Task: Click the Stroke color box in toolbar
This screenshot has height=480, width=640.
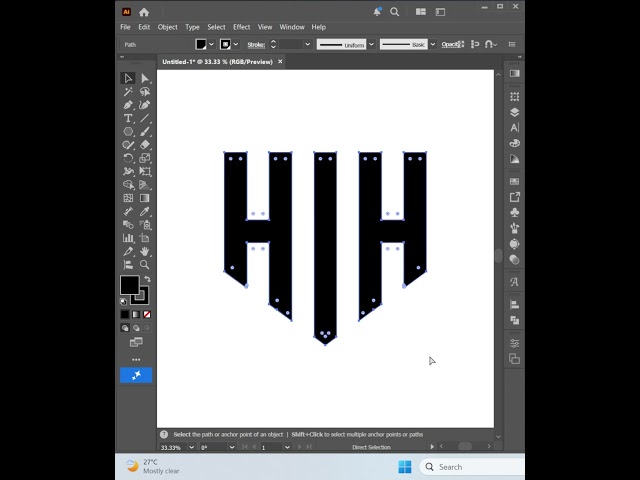Action: (140, 296)
